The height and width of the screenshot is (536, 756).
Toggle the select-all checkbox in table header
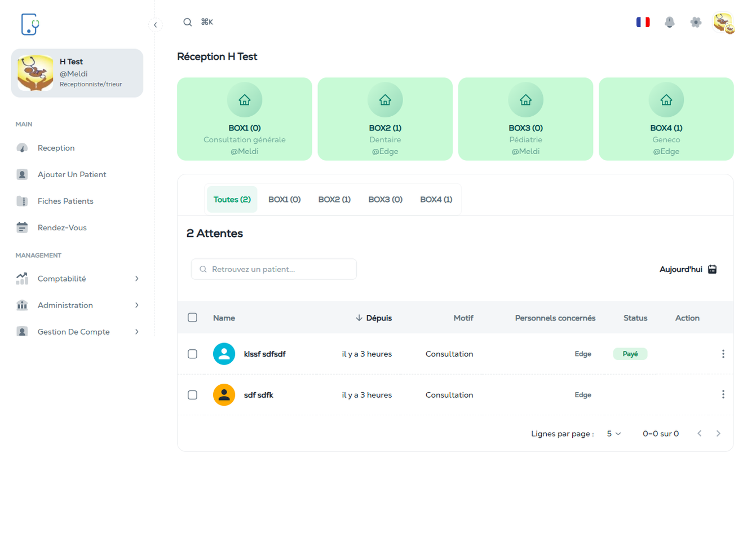click(x=192, y=318)
